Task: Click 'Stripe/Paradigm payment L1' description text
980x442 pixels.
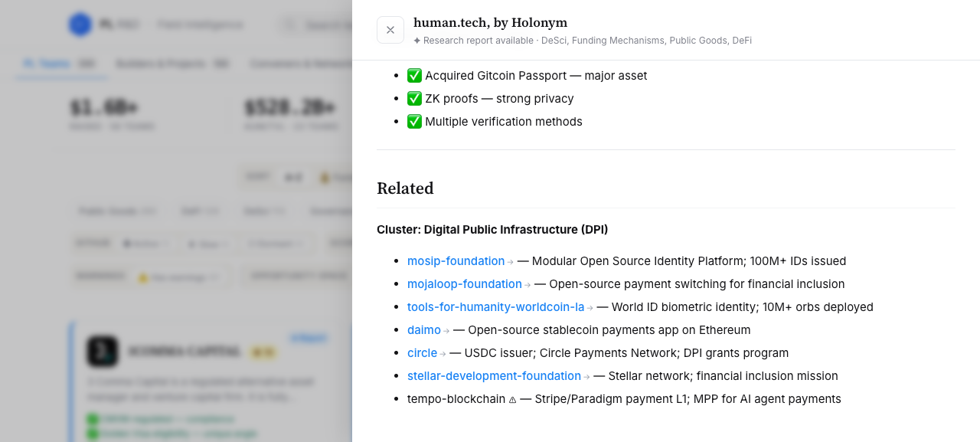Action: click(611, 399)
